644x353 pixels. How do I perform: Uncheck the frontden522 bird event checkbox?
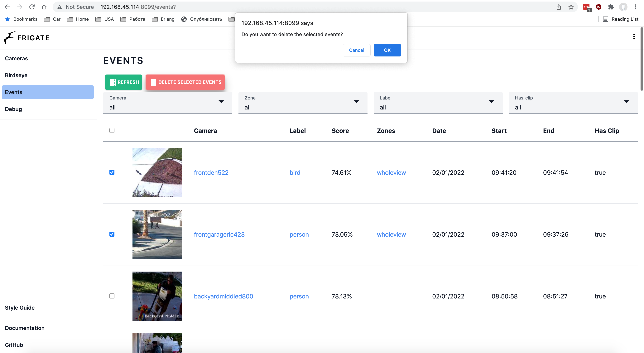[112, 172]
